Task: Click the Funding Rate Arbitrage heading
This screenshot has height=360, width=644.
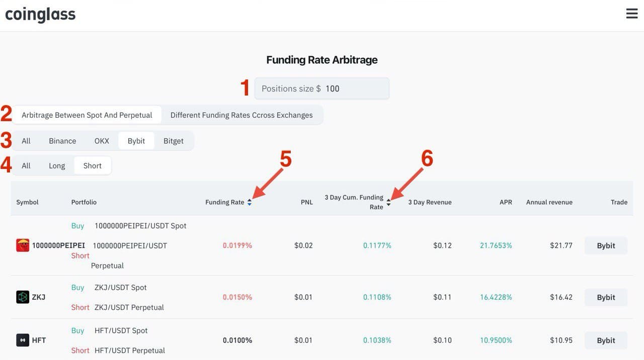Action: [322, 60]
